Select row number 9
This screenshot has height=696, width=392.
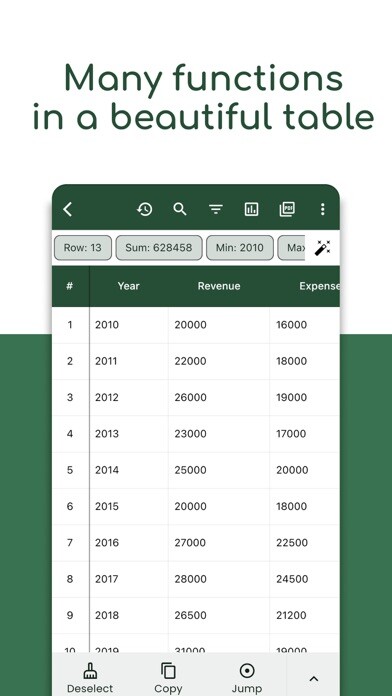(x=70, y=615)
